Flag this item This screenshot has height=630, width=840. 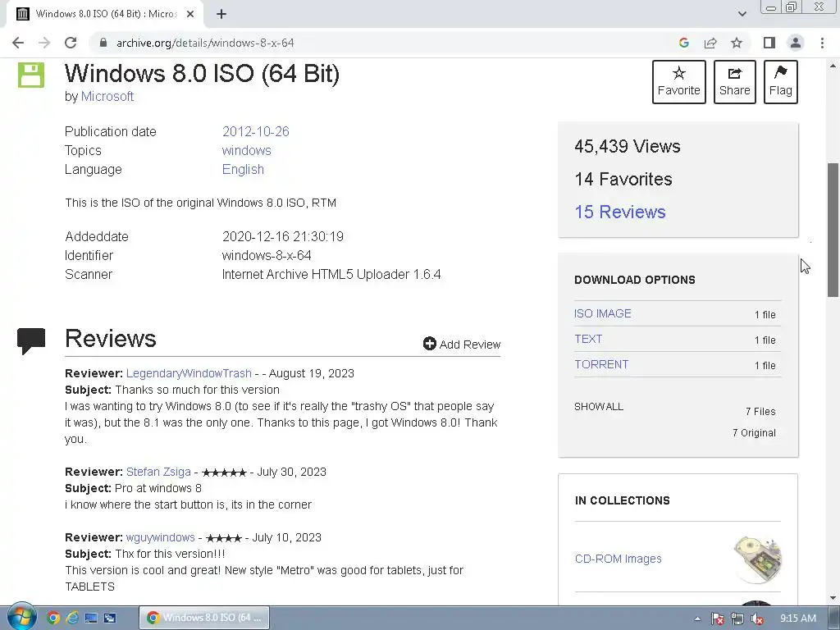click(x=781, y=81)
